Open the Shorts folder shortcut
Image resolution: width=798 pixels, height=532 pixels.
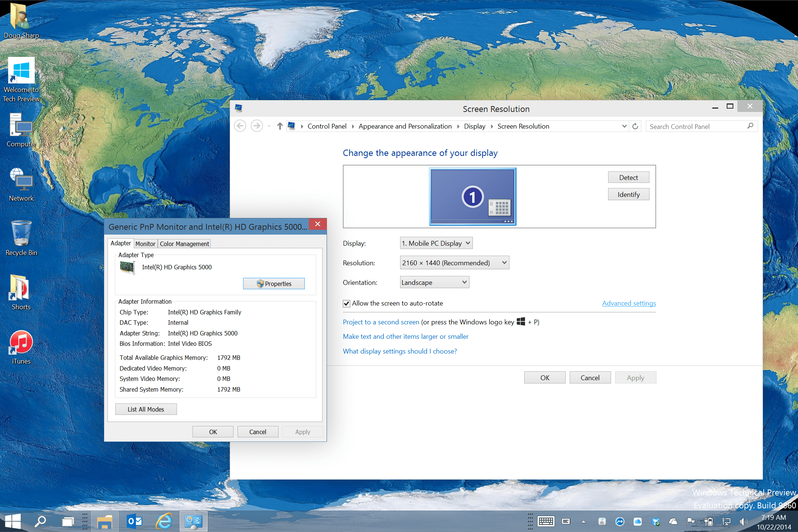pos(21,292)
